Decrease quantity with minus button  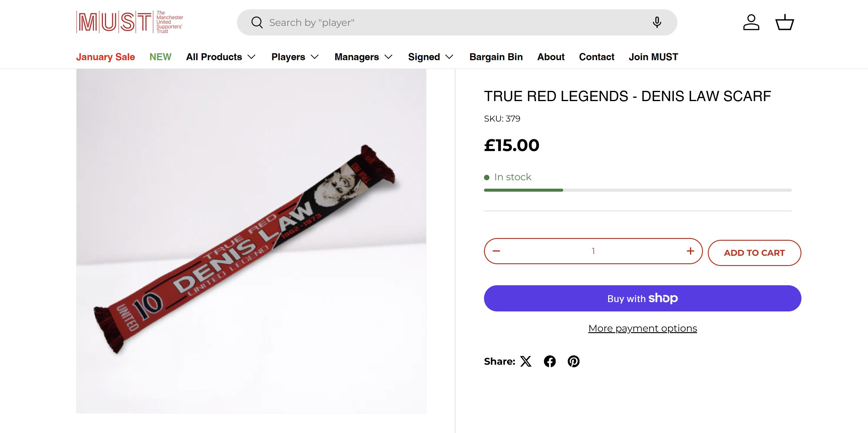tap(496, 251)
